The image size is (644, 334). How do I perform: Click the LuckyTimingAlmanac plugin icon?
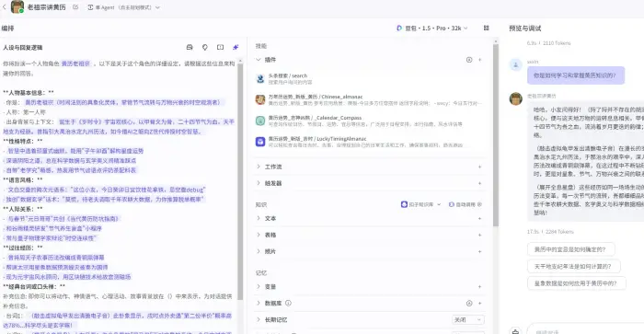(x=260, y=142)
